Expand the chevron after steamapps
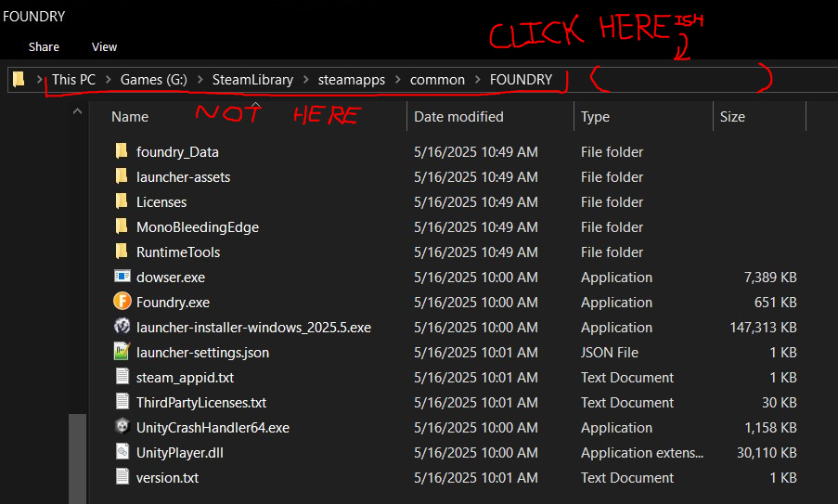Viewport: 838px width, 504px height. 397,80
